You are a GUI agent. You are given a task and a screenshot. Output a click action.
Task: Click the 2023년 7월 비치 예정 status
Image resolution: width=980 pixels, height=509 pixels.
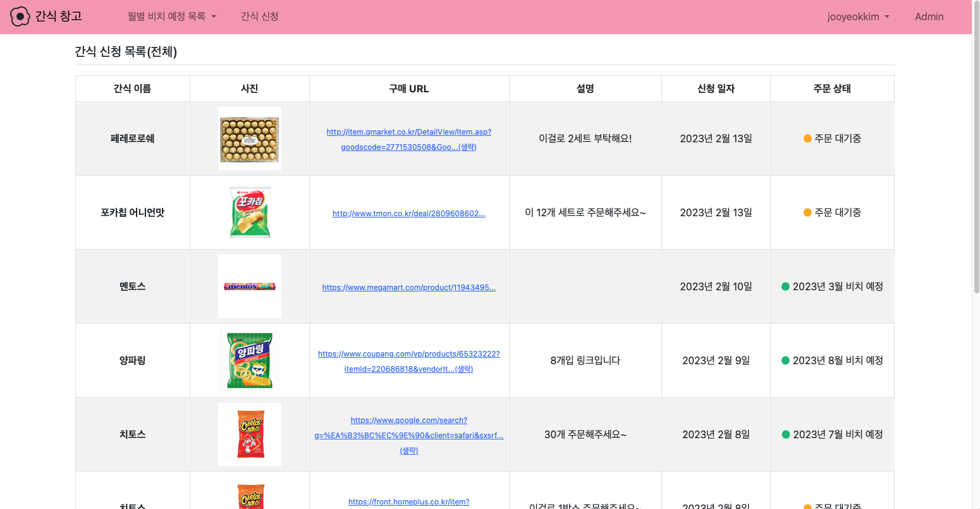point(838,434)
